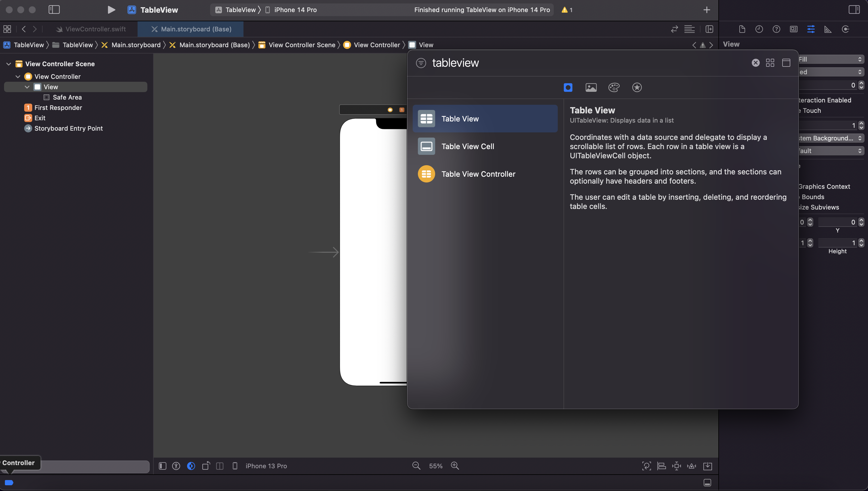Run the TableView project
The image size is (868, 491).
pos(111,10)
